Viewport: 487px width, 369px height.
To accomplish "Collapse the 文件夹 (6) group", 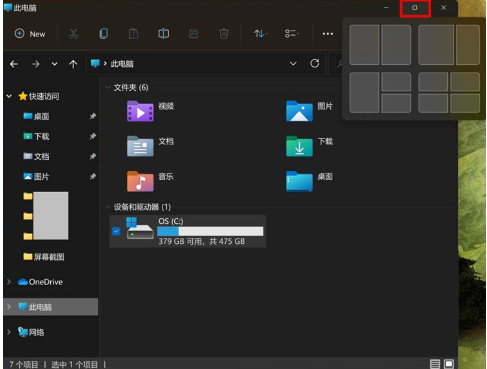I will tap(108, 88).
